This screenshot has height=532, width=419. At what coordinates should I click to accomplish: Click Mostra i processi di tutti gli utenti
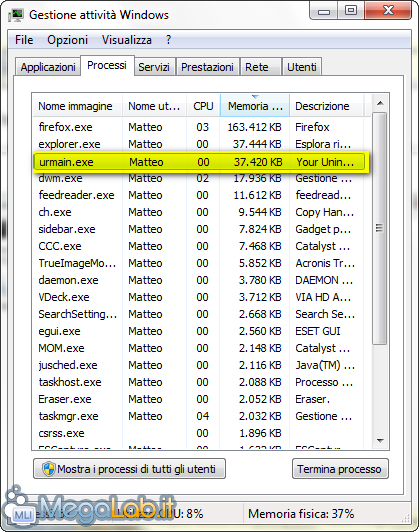pyautogui.click(x=130, y=469)
